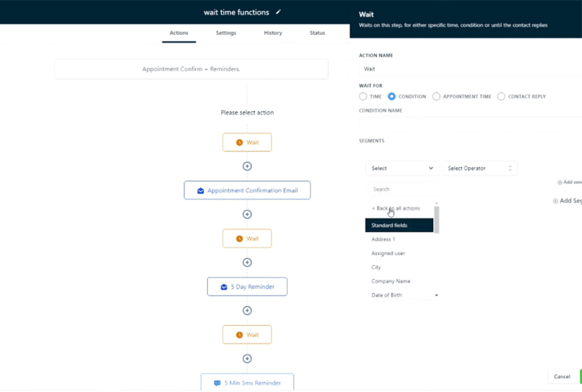Select the Time radio option

click(363, 97)
